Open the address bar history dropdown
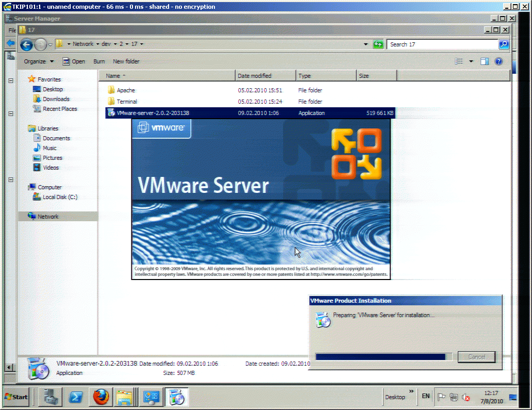 [366, 44]
